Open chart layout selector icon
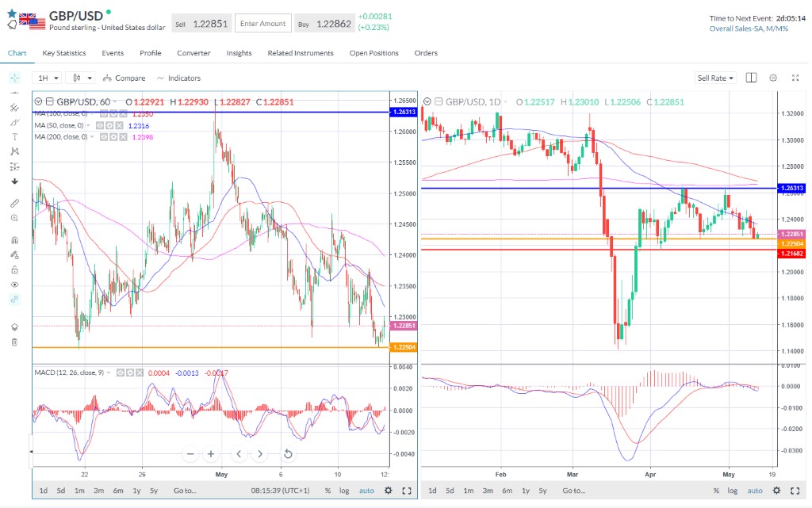 (x=751, y=78)
